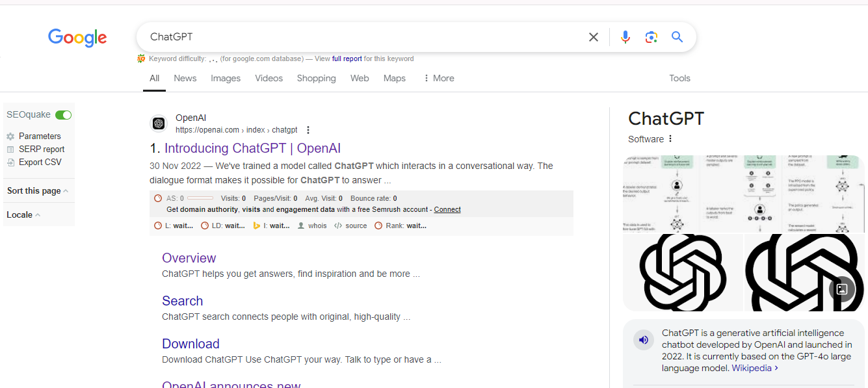This screenshot has width=868, height=388.
Task: Click image gallery icon on ChatGPT logo thumbnail
Action: point(841,289)
